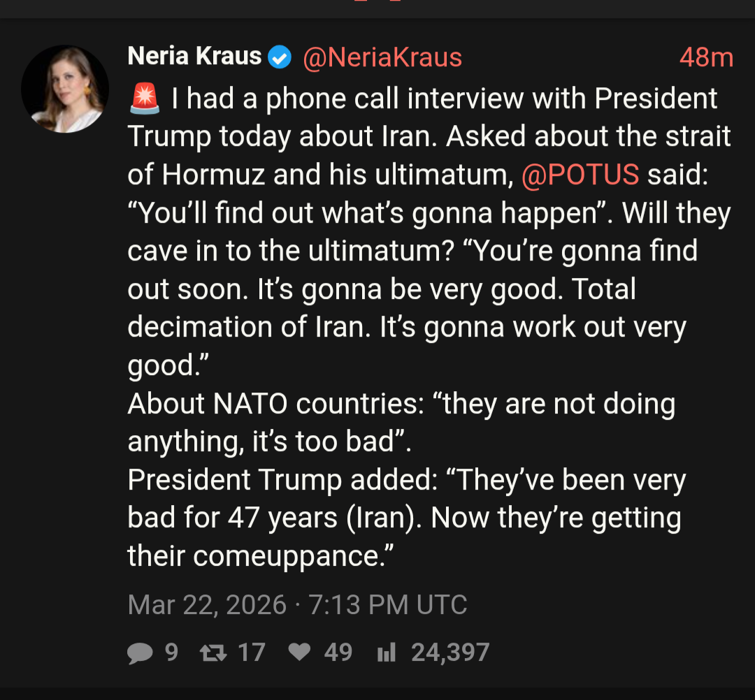Click the 24,397 views count

pyautogui.click(x=450, y=652)
